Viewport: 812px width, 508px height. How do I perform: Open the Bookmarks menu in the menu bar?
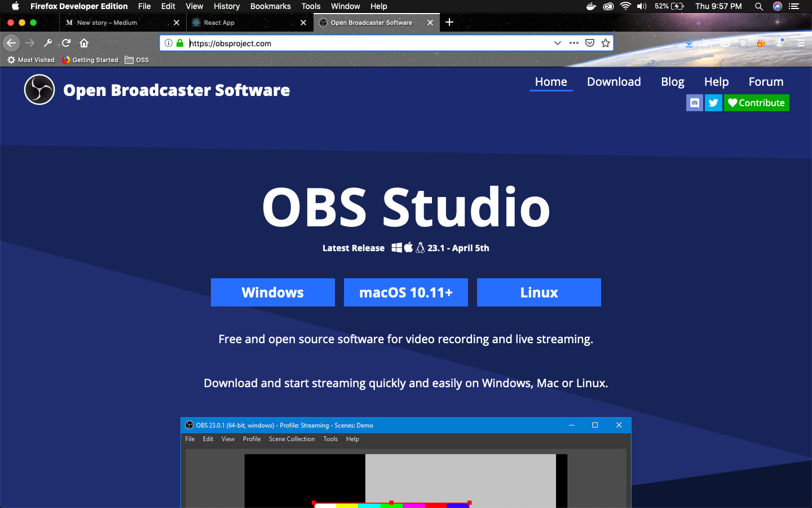point(271,6)
